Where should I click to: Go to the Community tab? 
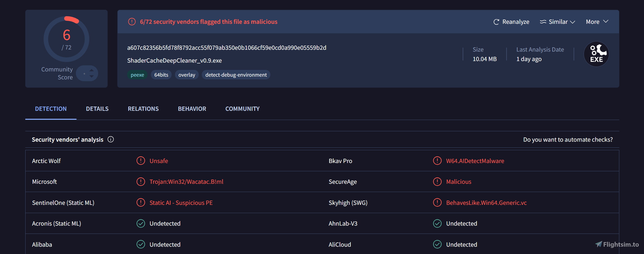(x=242, y=109)
